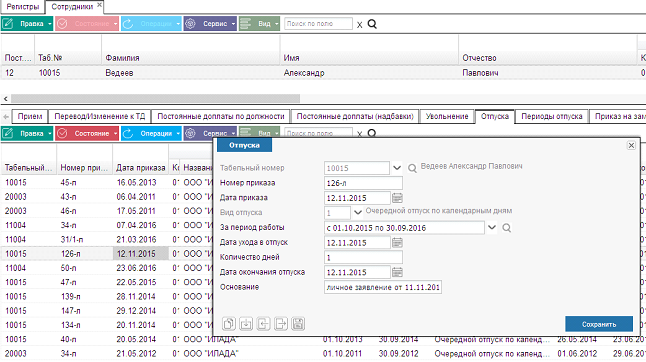Go to next record icon in dialog
The height and width of the screenshot is (362, 646).
pos(281,324)
